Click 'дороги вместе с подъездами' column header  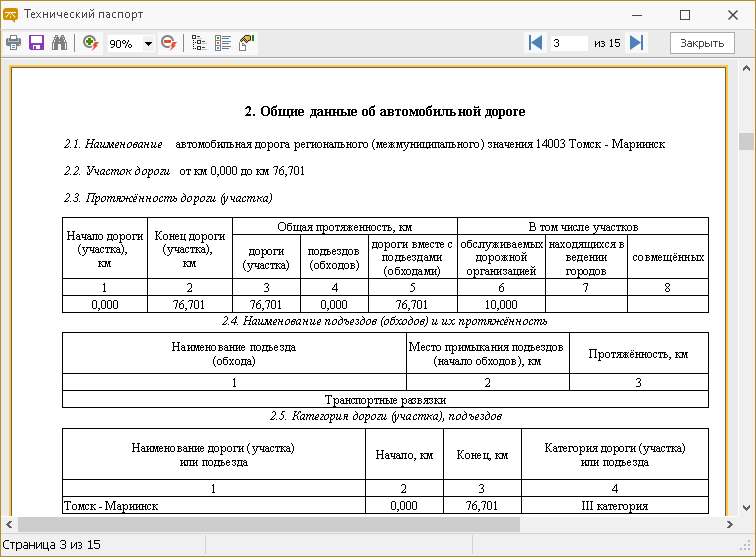pos(412,257)
